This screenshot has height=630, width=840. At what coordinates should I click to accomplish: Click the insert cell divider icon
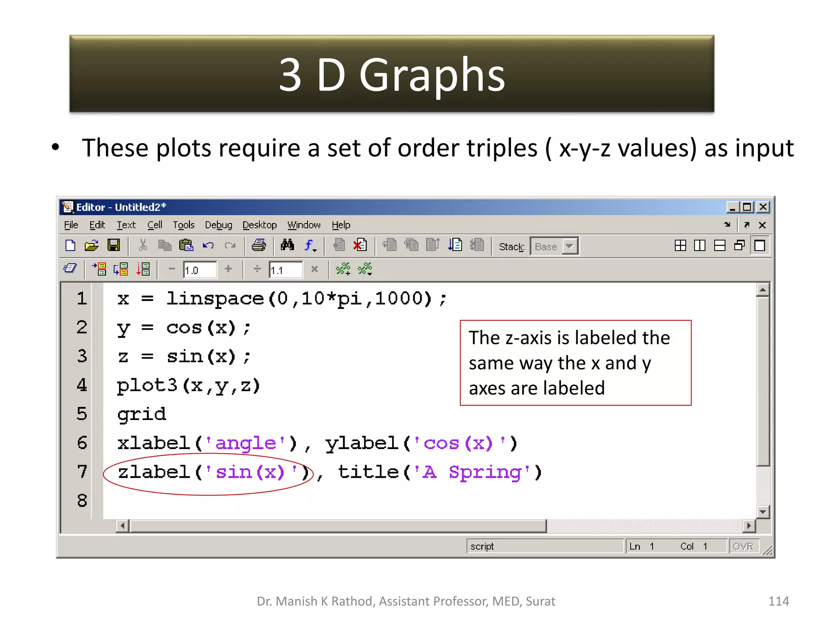pos(343,269)
